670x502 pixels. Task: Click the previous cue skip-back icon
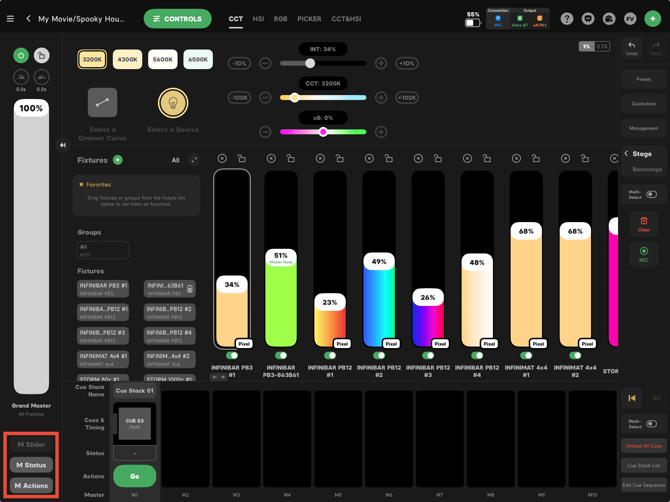632,398
